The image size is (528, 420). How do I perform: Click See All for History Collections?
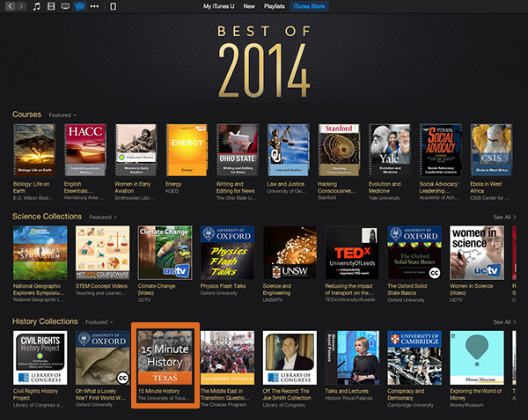pos(504,322)
